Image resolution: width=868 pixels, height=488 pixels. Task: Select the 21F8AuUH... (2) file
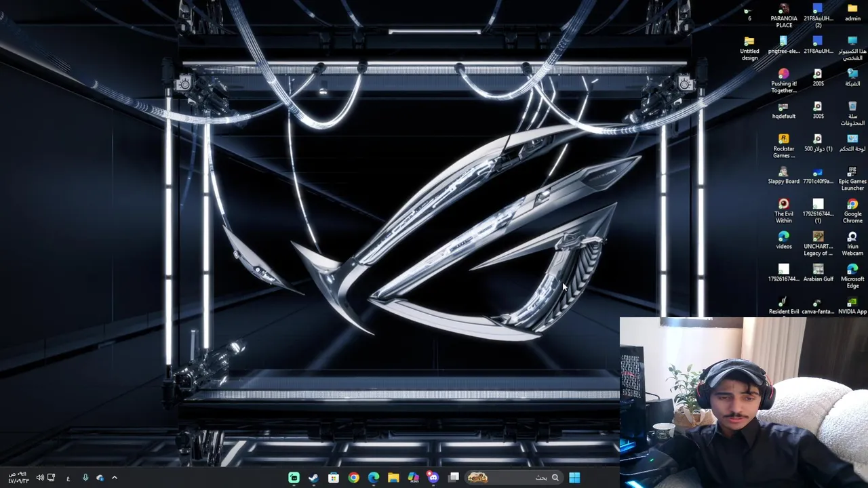818,16
